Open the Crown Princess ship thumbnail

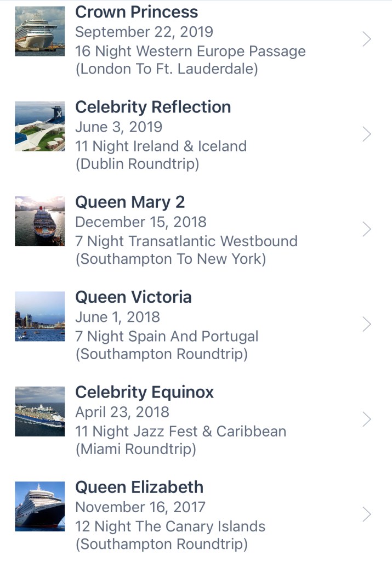[39, 31]
